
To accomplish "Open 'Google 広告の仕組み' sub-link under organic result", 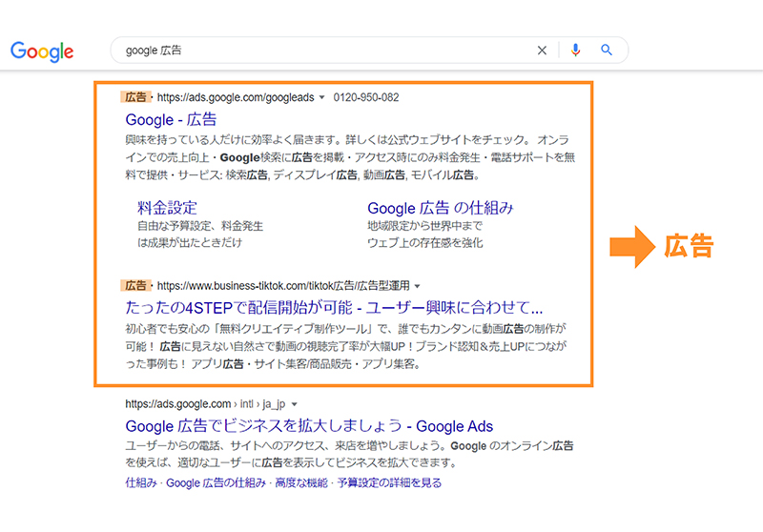I will 217,482.
